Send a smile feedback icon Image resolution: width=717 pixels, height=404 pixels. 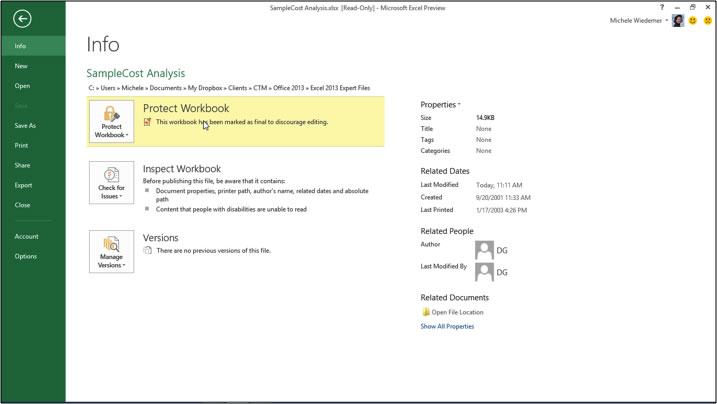692,21
